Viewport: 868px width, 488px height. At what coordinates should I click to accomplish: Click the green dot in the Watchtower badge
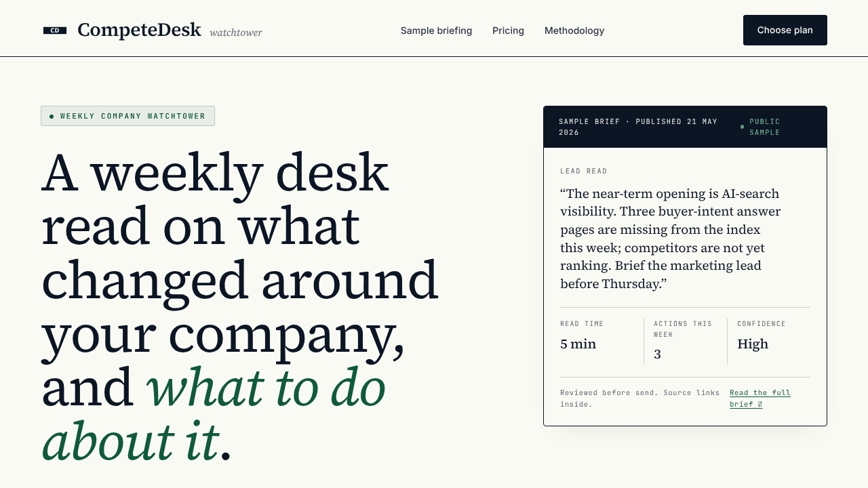pos(52,117)
